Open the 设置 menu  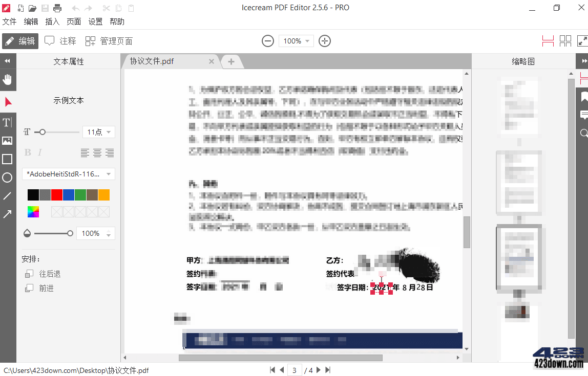[95, 21]
